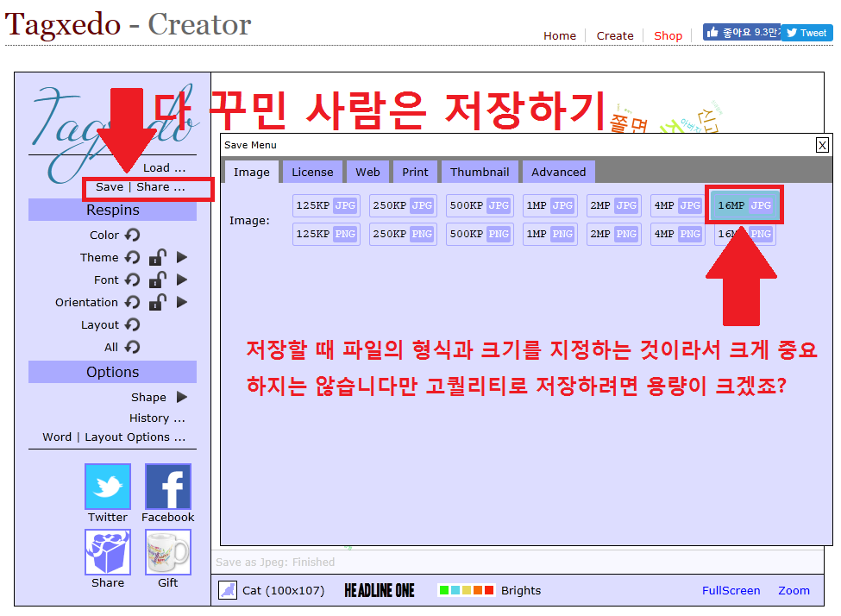The image size is (841, 616).
Task: Enter FullScreen mode
Action: pos(731,590)
